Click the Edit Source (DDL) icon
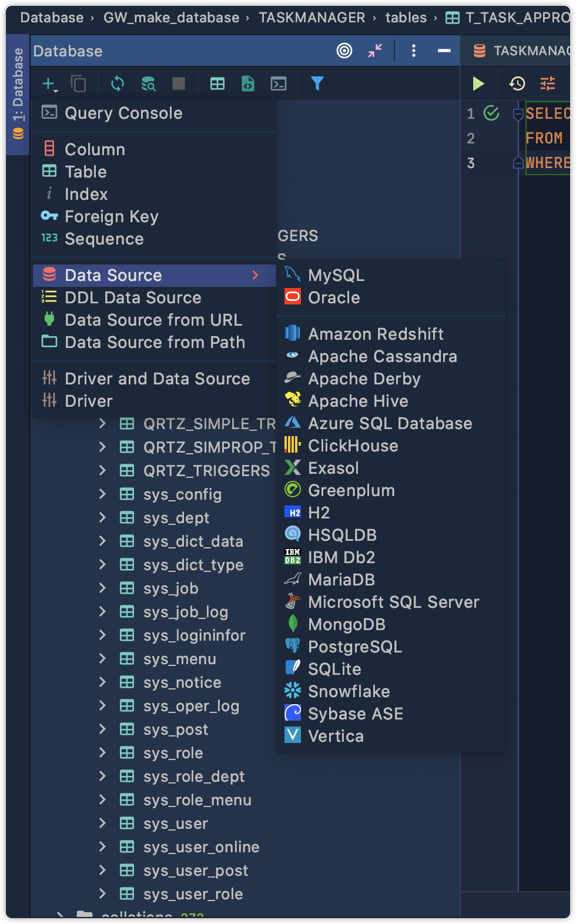 coord(248,84)
